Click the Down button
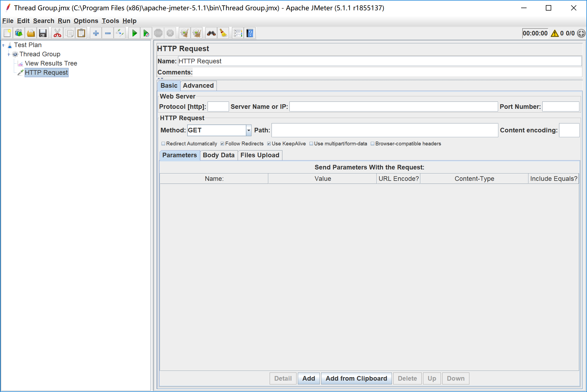The image size is (587, 392). 456,378
